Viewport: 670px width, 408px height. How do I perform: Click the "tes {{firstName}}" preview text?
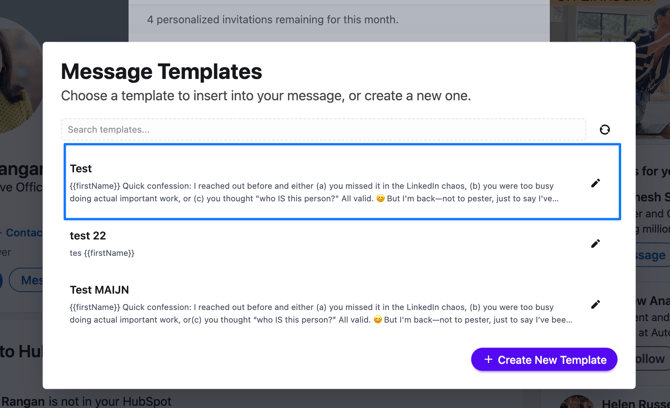pos(102,253)
